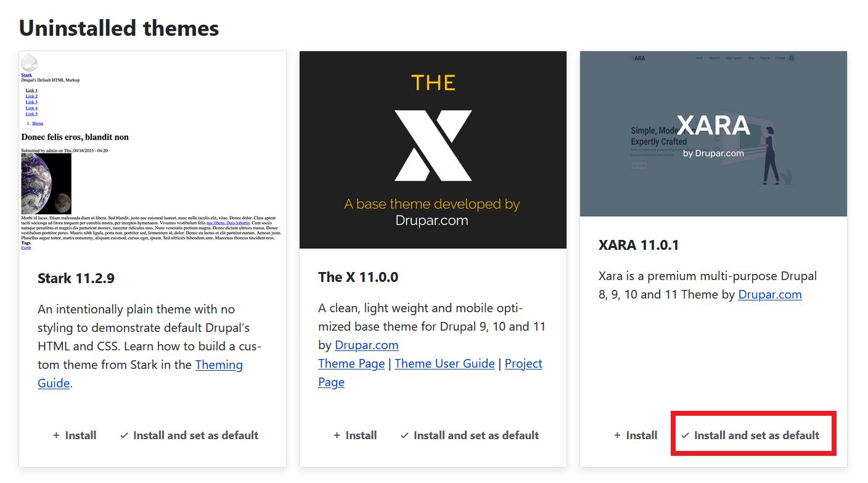Visit Drupar.com from The X description
This screenshot has height=483, width=868.
pyautogui.click(x=366, y=345)
